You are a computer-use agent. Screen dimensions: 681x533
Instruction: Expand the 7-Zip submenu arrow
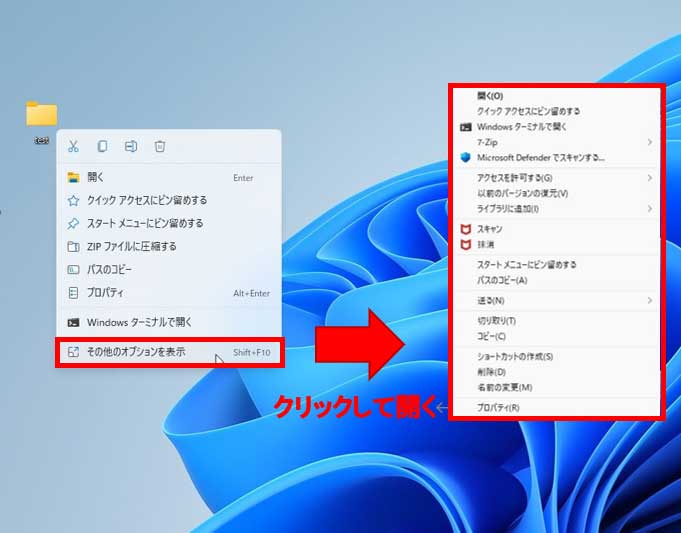(x=649, y=143)
